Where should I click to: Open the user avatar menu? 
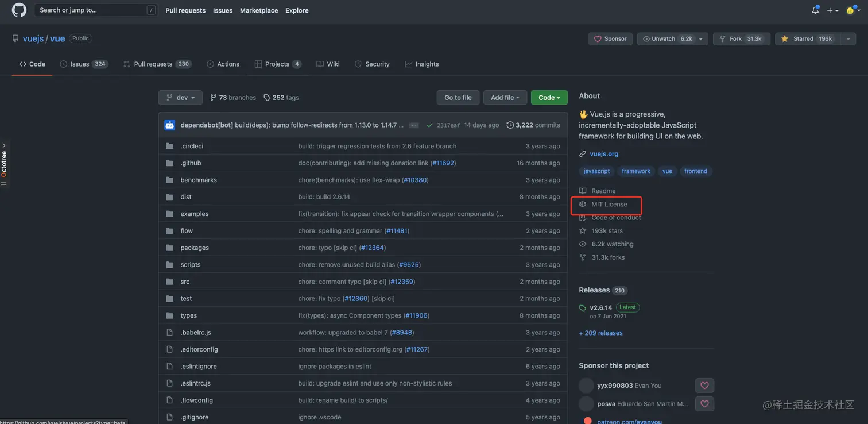(852, 10)
